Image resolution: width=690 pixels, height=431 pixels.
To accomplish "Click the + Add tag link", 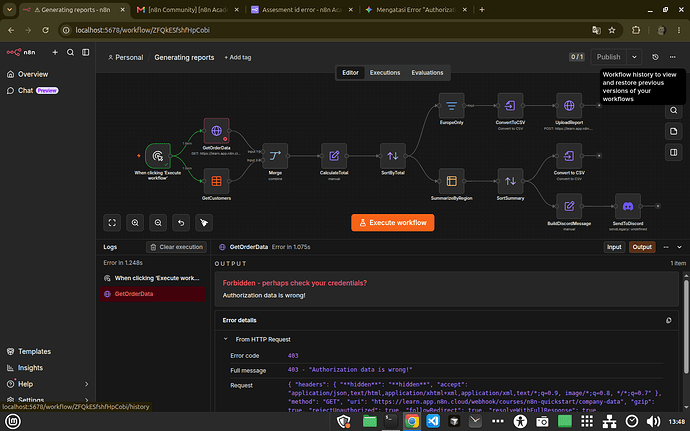I will (x=238, y=57).
